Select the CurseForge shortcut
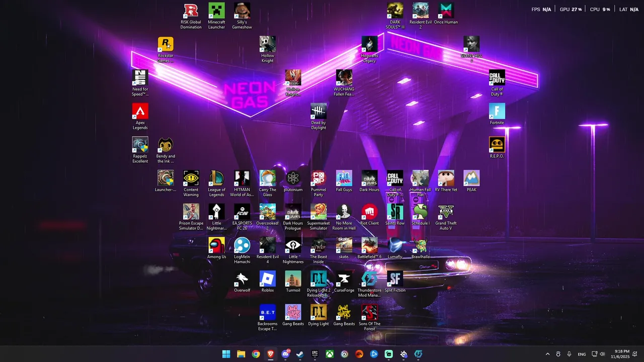This screenshot has height=362, width=644. point(344,282)
